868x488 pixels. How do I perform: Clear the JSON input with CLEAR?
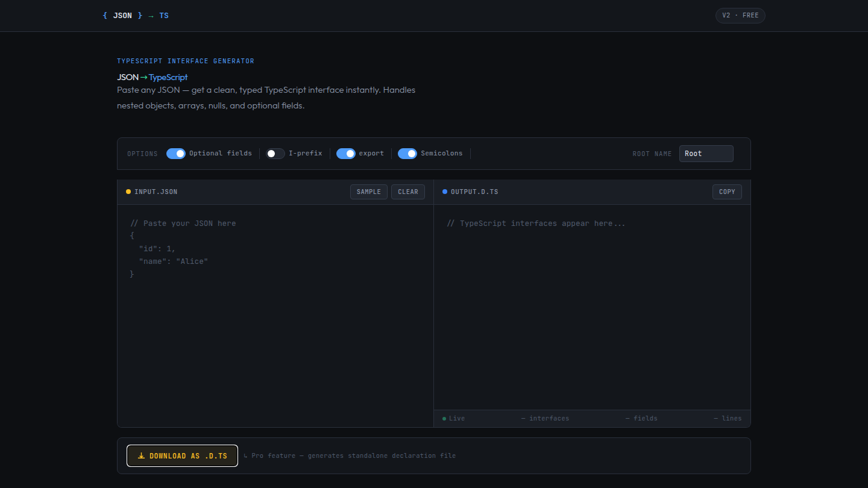pos(407,191)
